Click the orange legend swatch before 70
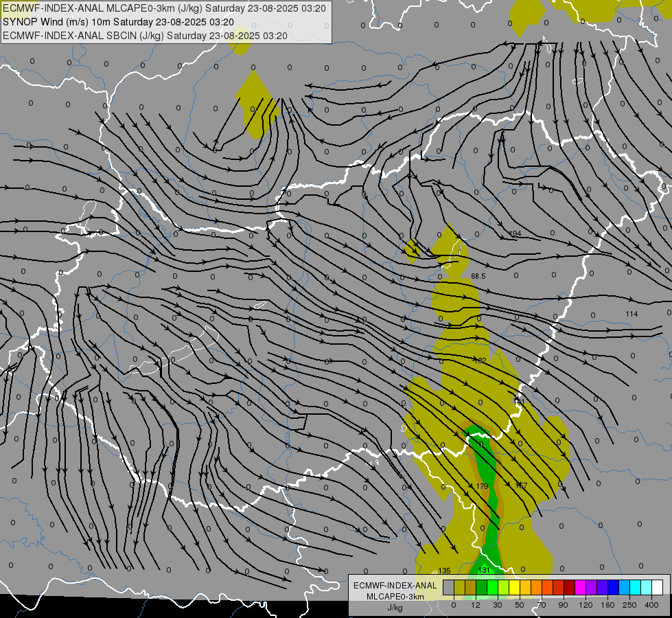This screenshot has width=672, height=618. pos(537,587)
